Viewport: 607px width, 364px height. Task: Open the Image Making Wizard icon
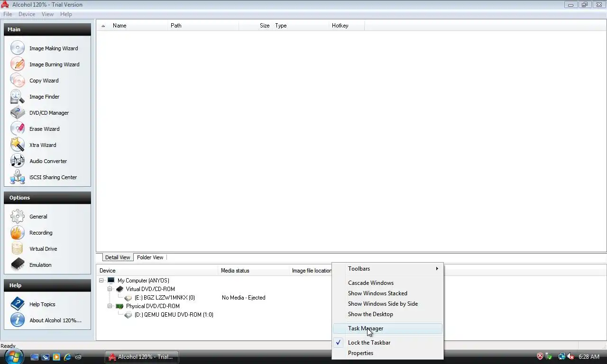coord(18,48)
